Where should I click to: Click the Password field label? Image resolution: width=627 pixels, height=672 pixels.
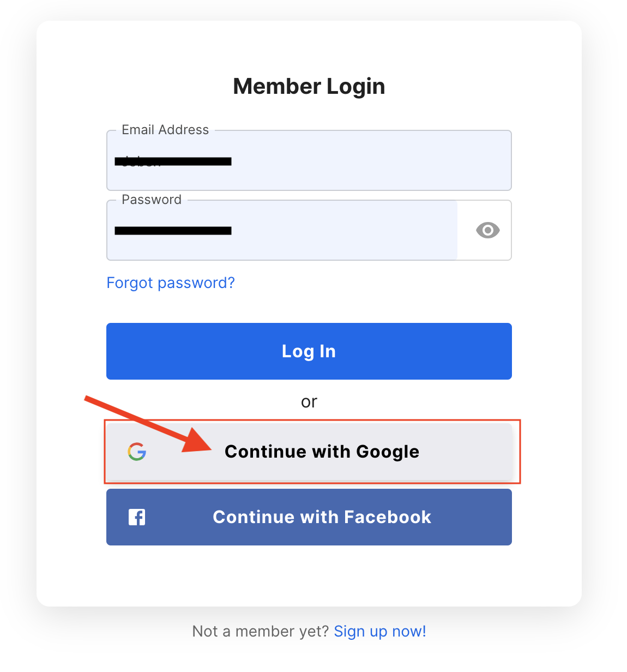(152, 200)
